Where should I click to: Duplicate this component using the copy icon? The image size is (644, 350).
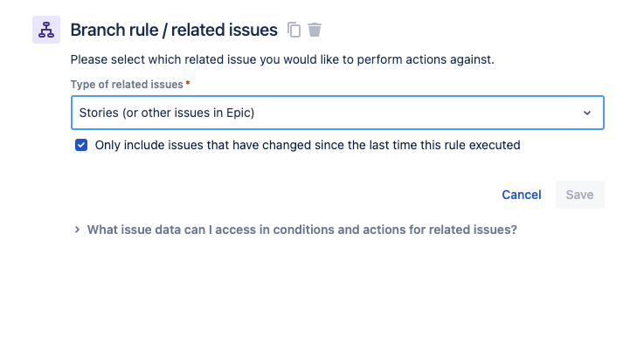click(294, 30)
